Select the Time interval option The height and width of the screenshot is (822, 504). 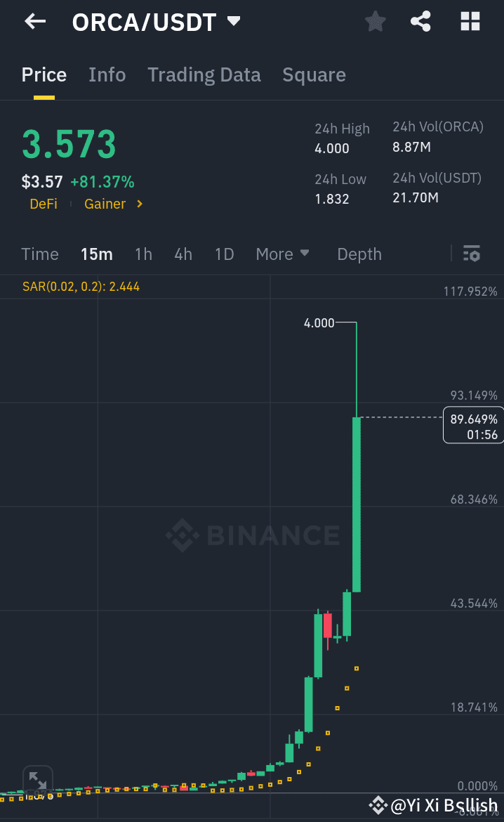pyautogui.click(x=39, y=254)
